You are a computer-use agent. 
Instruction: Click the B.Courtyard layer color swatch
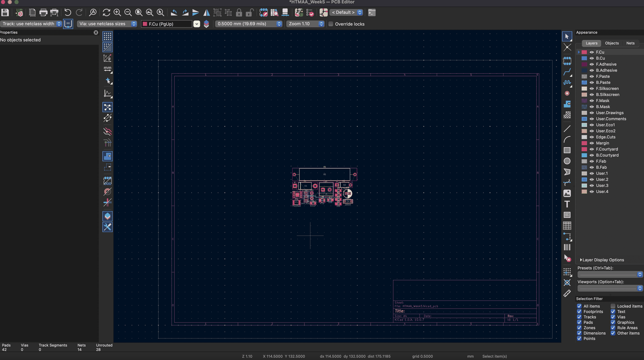[584, 155]
